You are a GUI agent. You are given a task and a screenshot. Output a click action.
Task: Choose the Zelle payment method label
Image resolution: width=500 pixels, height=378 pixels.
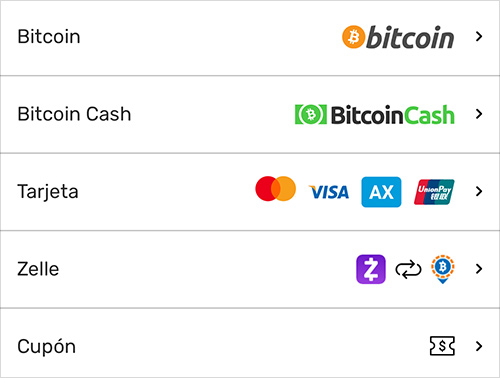pyautogui.click(x=38, y=269)
